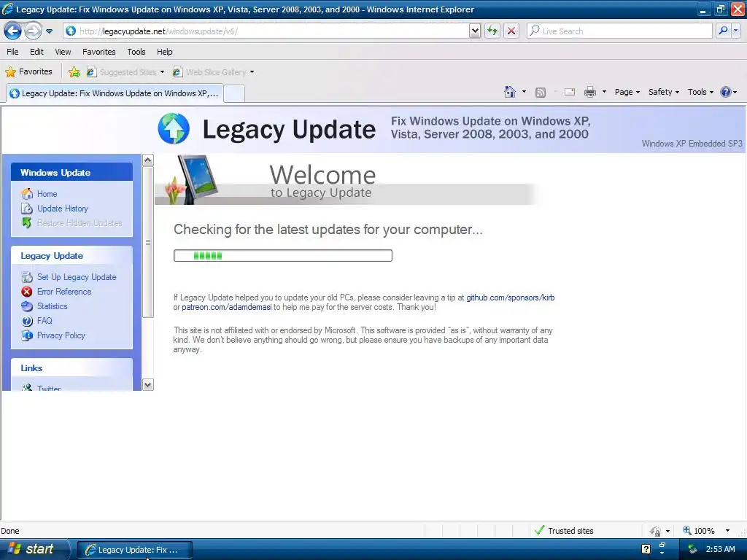747x560 pixels.
Task: Open Update History link
Action: 63,209
